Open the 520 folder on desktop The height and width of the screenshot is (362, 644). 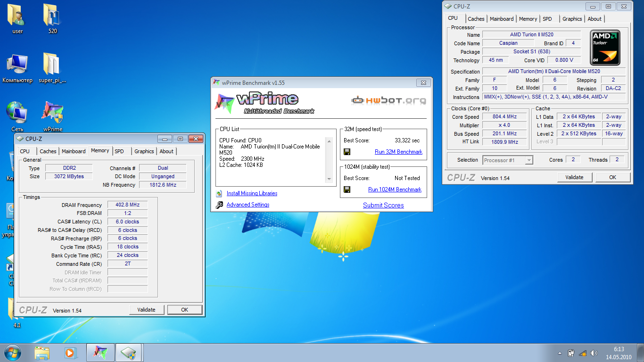(x=52, y=19)
